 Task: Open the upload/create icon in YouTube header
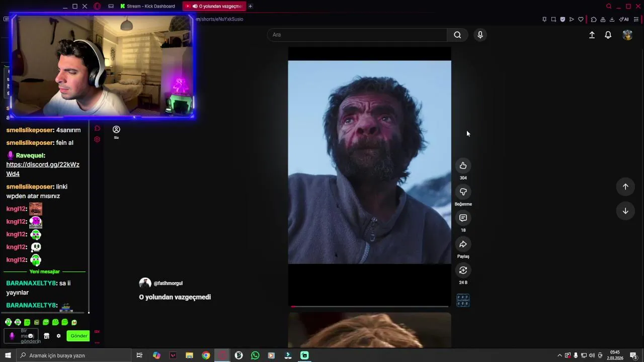pos(592,35)
